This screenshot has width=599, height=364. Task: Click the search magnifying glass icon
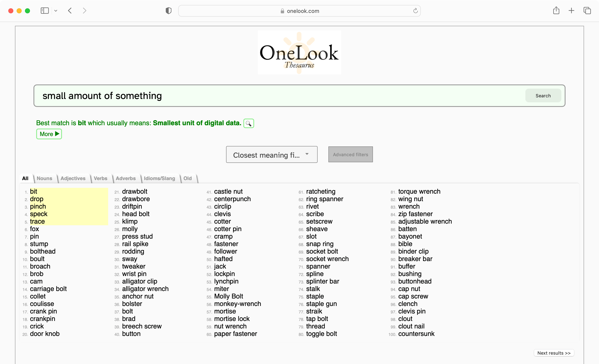[x=249, y=123]
